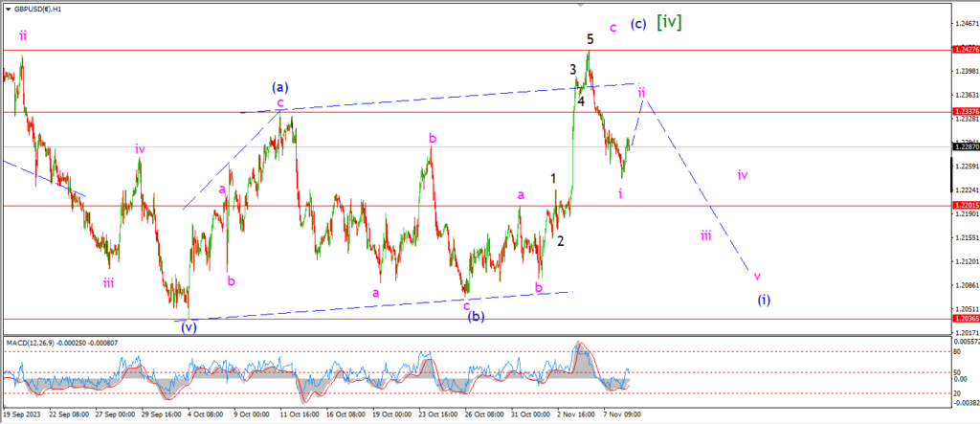The height and width of the screenshot is (424, 980).
Task: Click the 1.20365 red price tag
Action: pos(966,318)
